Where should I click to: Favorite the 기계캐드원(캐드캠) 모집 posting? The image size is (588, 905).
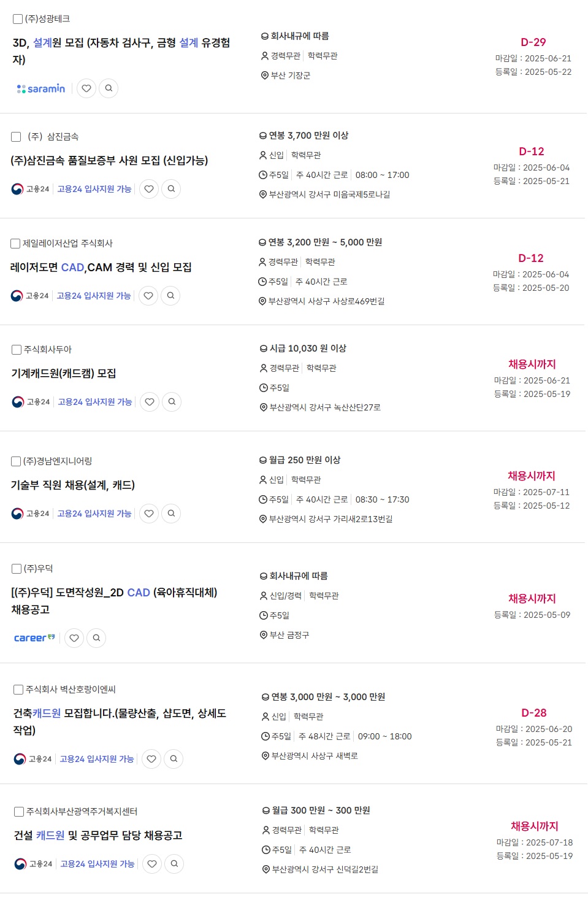coord(150,402)
